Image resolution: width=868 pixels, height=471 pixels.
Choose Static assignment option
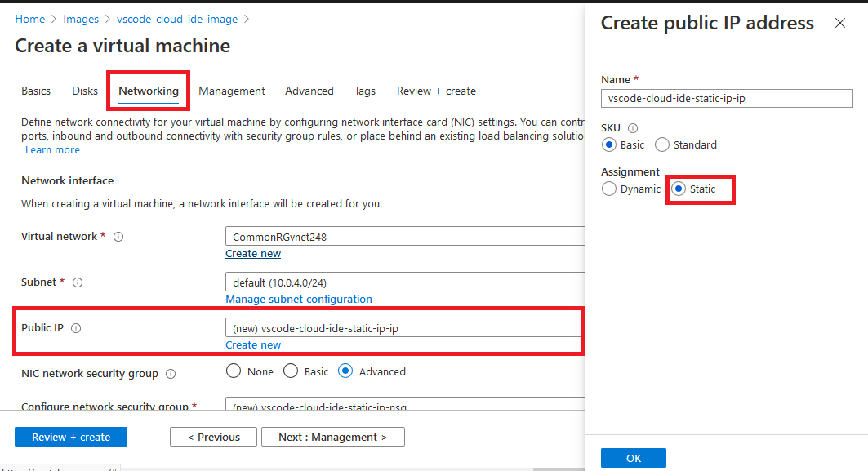[x=678, y=189]
